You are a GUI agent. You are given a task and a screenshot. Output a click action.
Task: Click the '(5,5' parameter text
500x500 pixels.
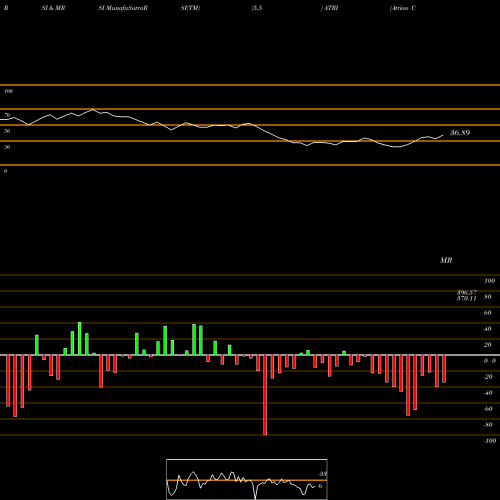point(257,8)
